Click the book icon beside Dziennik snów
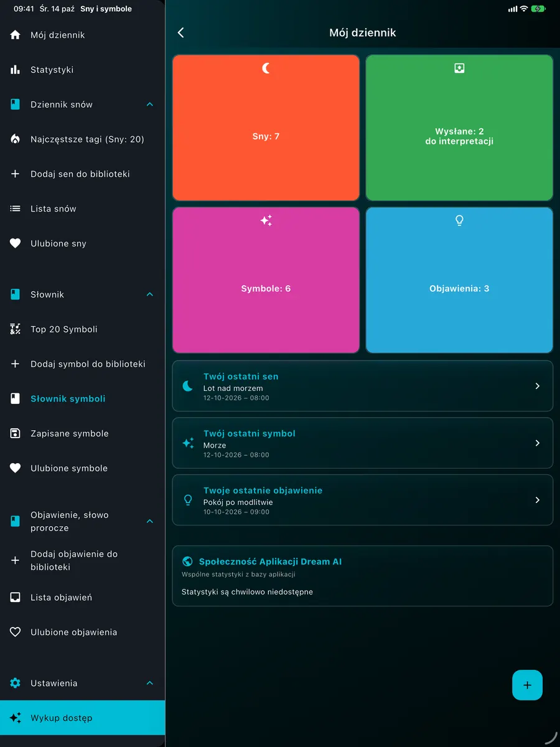The image size is (560, 747). click(x=16, y=105)
